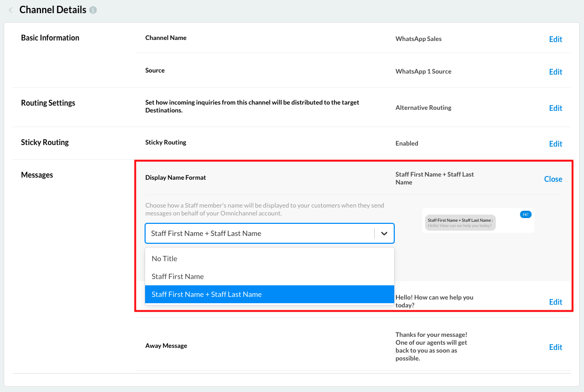Click the Source field label

(x=155, y=70)
